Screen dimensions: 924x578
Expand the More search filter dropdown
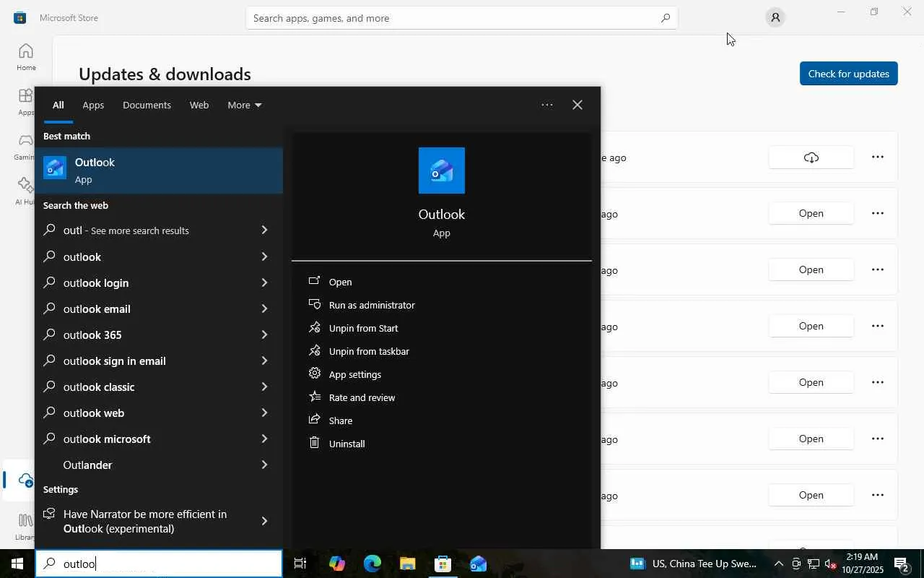point(245,105)
